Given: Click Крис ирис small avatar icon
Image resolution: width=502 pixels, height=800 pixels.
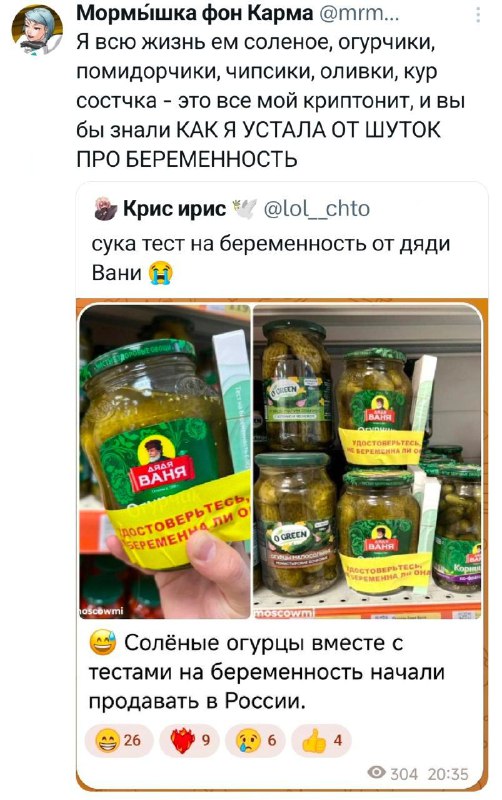Looking at the screenshot, I should point(106,209).
